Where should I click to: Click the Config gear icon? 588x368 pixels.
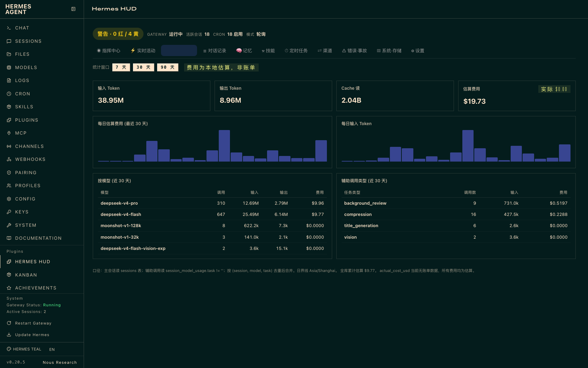(x=9, y=199)
